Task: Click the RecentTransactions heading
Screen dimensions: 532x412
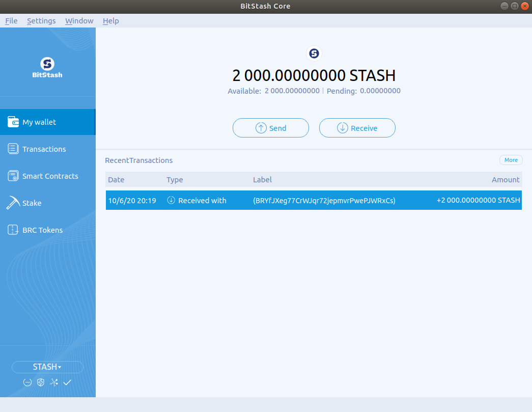Action: click(139, 160)
